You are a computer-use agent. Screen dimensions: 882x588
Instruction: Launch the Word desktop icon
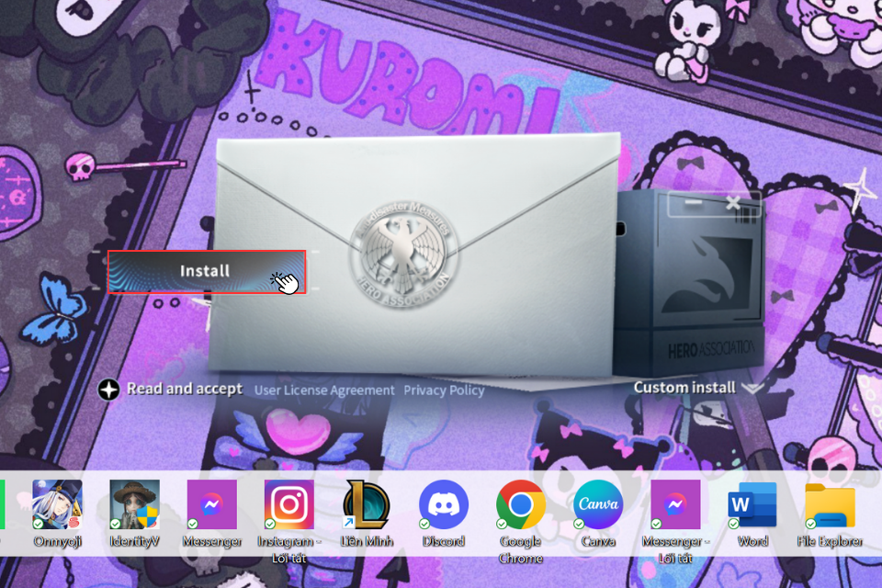[x=752, y=504]
